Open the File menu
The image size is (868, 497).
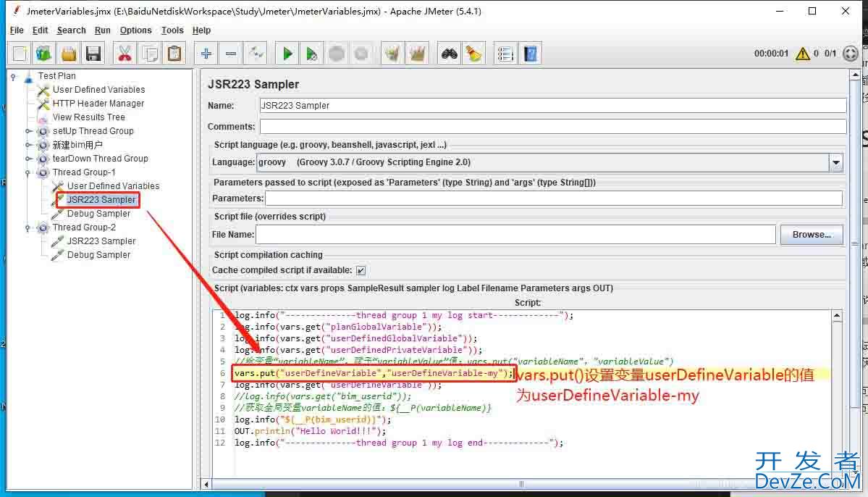(17, 30)
